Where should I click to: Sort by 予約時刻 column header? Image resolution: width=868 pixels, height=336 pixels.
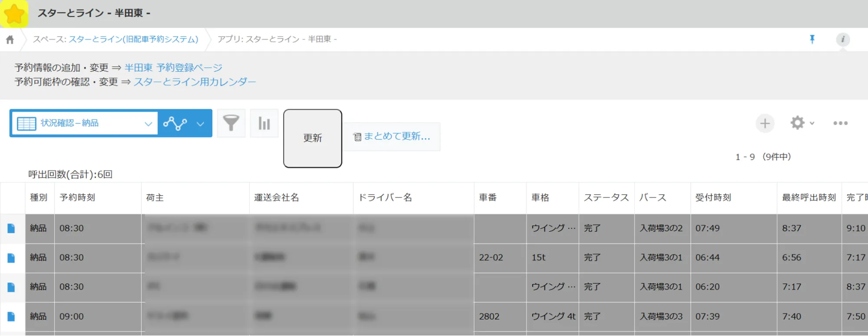pos(77,198)
